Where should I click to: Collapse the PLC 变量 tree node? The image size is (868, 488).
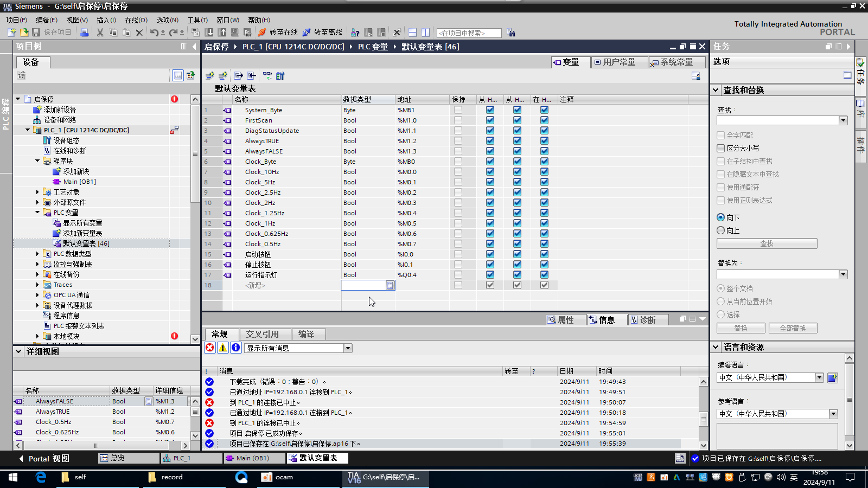[x=37, y=213]
